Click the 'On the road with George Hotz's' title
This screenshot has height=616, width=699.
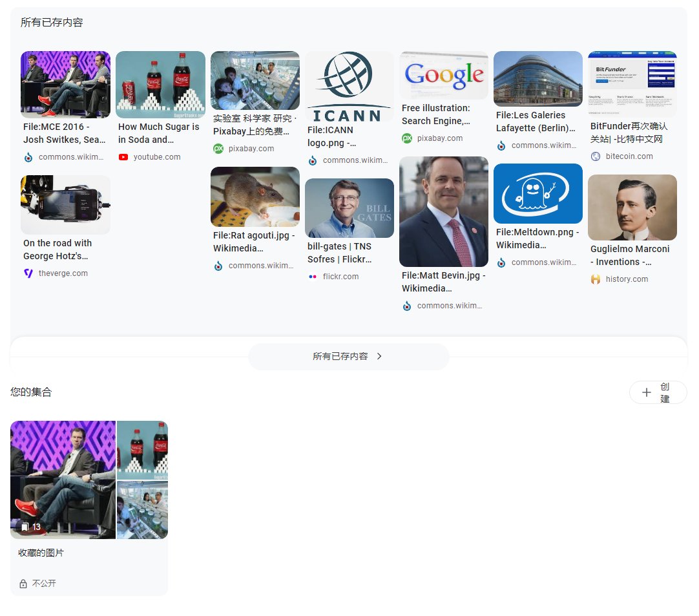57,250
